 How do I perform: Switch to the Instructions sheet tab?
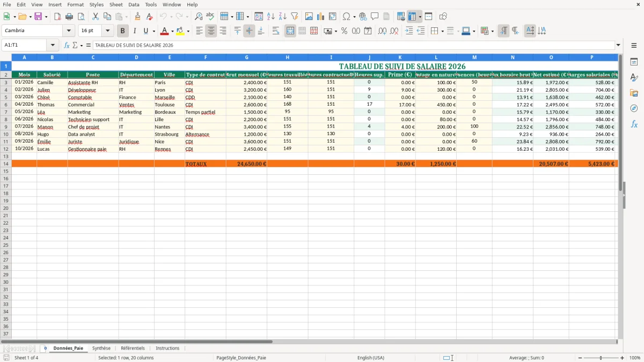click(x=167, y=348)
